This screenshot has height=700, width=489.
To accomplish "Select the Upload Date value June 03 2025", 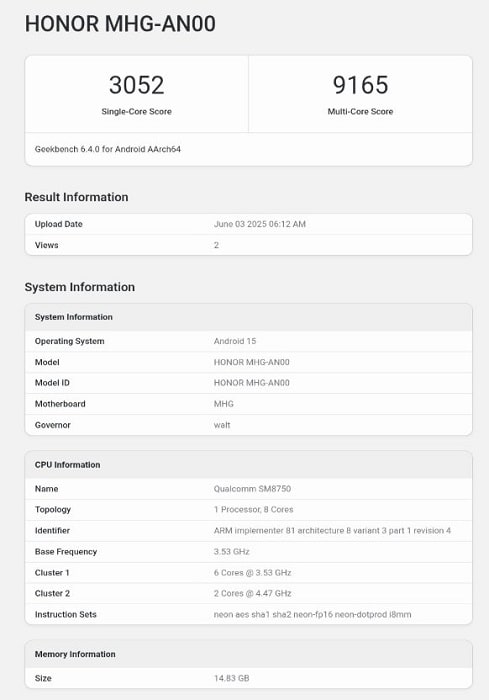I will (x=259, y=224).
